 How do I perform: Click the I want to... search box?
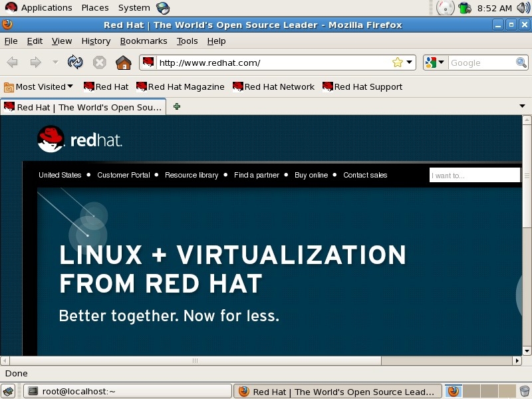474,175
